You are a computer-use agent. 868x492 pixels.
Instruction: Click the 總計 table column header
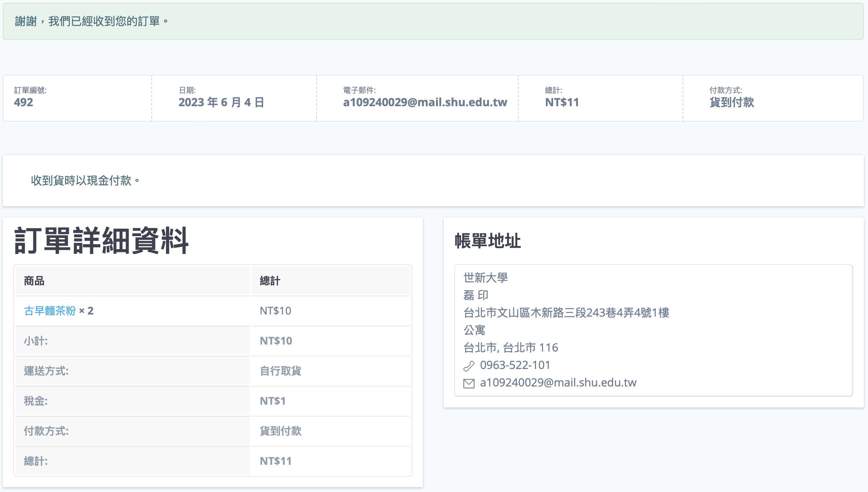coord(270,281)
